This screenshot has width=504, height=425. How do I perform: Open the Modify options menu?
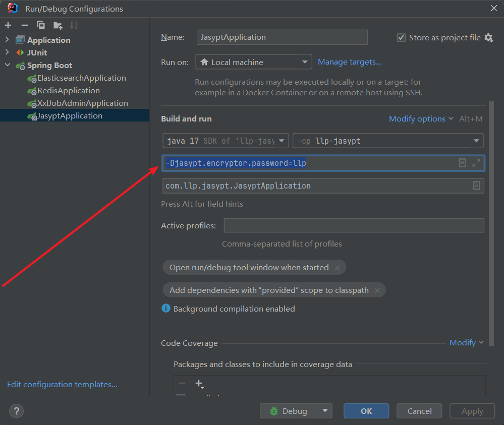tap(421, 119)
